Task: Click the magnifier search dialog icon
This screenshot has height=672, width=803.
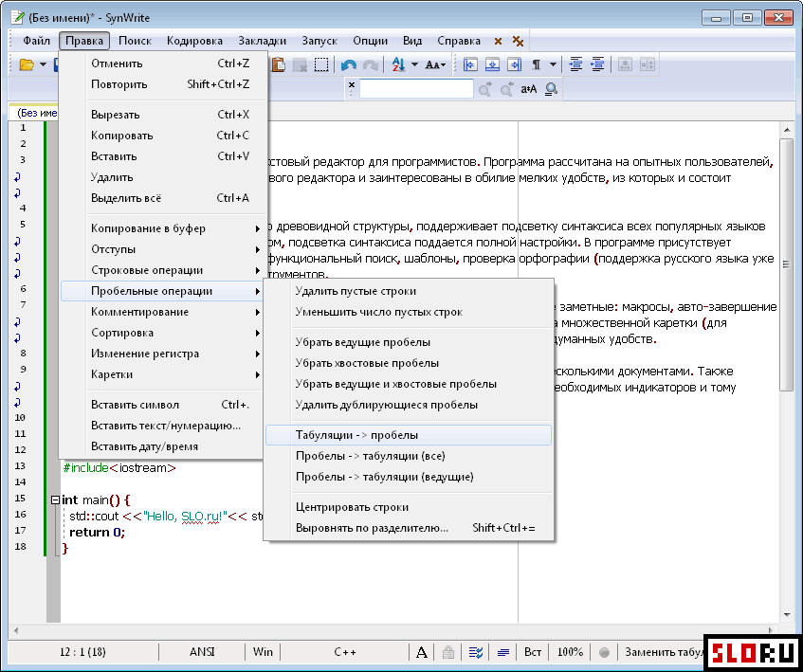Action: point(551,89)
